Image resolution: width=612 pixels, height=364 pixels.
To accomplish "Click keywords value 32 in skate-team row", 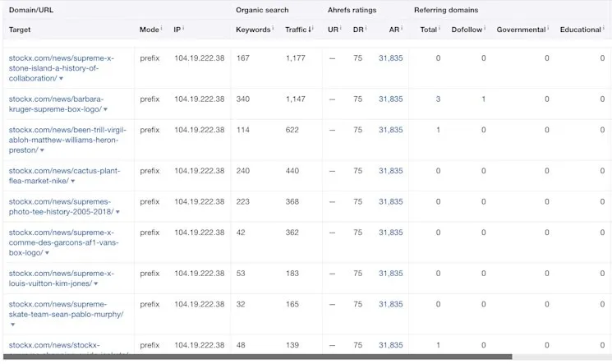I will point(241,304).
